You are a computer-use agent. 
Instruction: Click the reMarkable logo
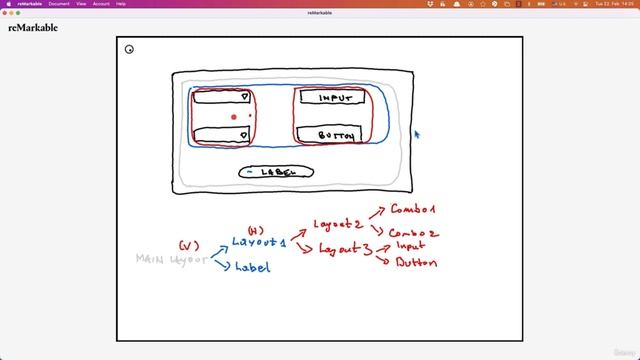(33, 28)
